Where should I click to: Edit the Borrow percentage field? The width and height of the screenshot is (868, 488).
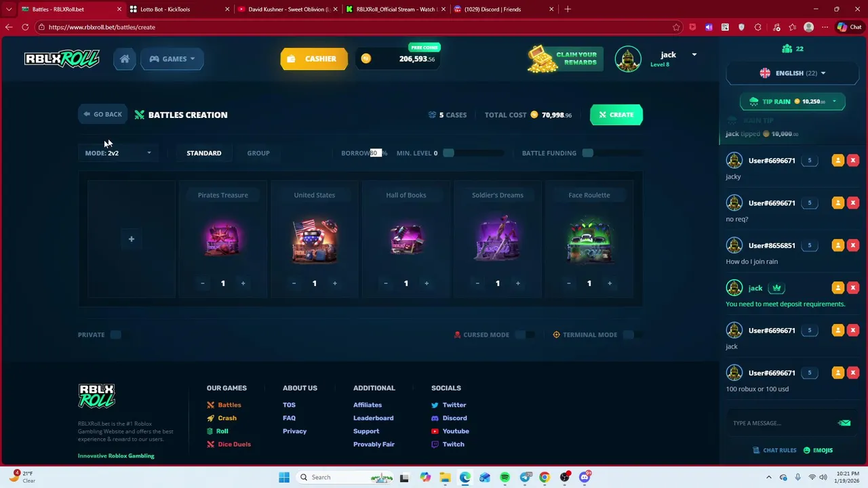point(376,153)
